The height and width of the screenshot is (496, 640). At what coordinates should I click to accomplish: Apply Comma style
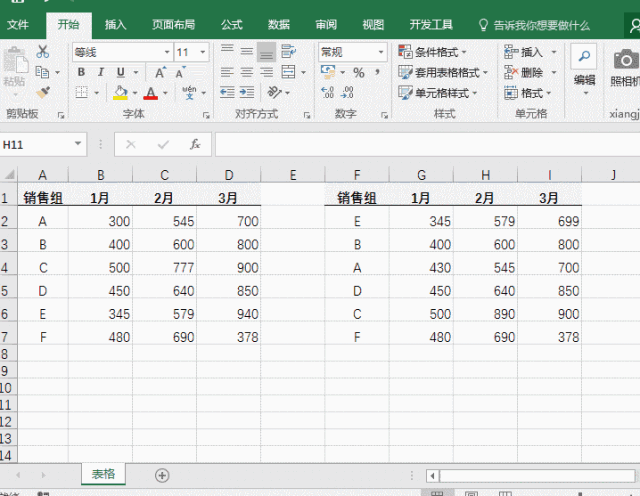(378, 72)
